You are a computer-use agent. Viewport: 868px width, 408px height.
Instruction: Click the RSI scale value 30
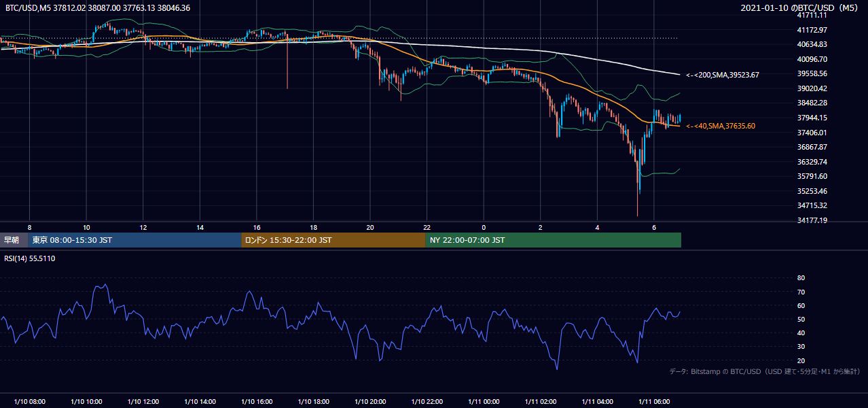[x=801, y=346]
